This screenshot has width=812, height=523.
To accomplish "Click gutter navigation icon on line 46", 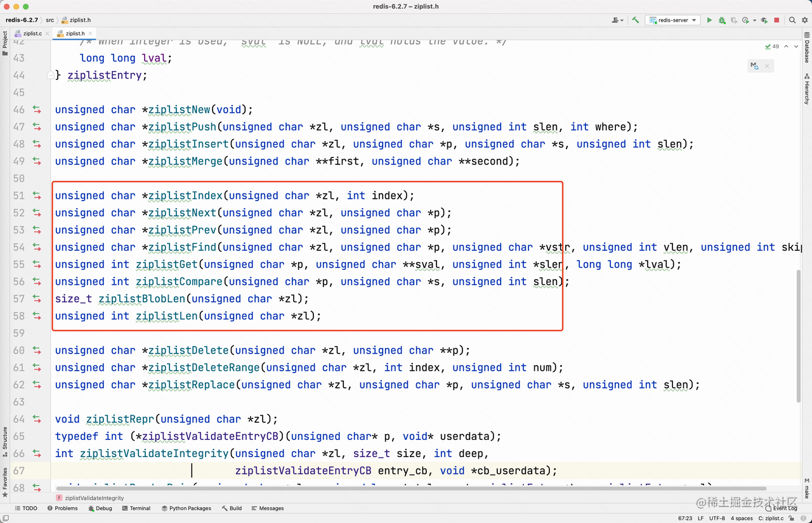I will click(37, 110).
